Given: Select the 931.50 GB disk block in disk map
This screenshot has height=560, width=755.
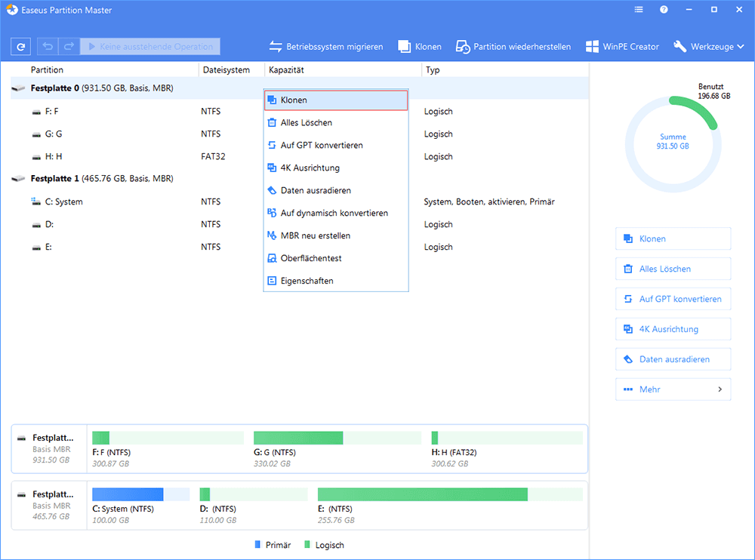Looking at the screenshot, I should 49,449.
